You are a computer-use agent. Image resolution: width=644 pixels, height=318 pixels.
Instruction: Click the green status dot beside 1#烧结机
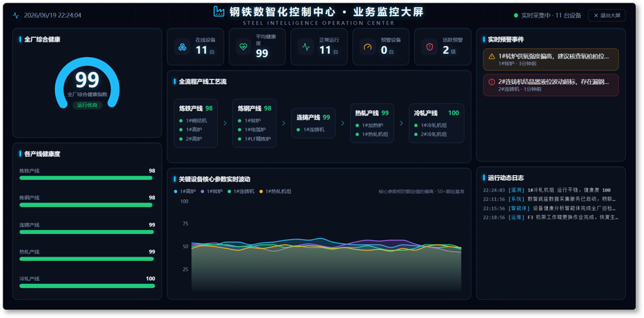point(181,121)
